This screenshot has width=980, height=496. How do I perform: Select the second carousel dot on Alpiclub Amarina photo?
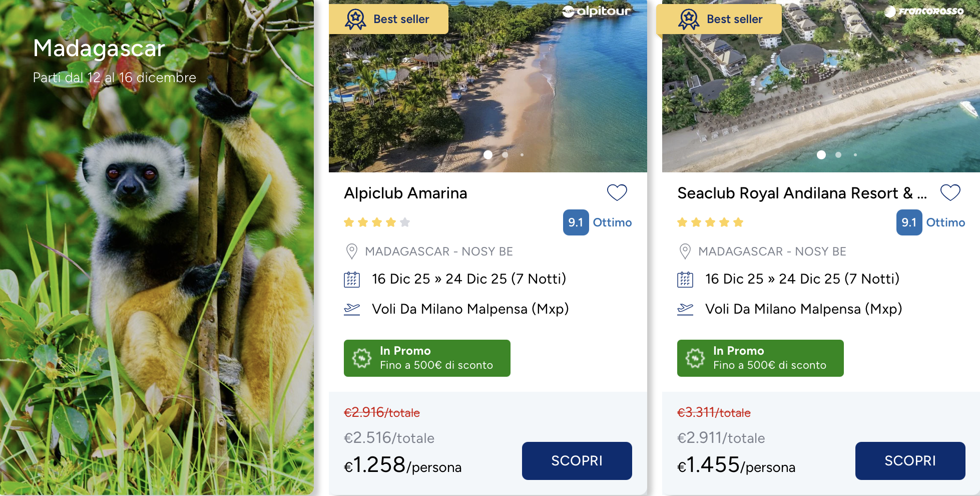(x=505, y=155)
